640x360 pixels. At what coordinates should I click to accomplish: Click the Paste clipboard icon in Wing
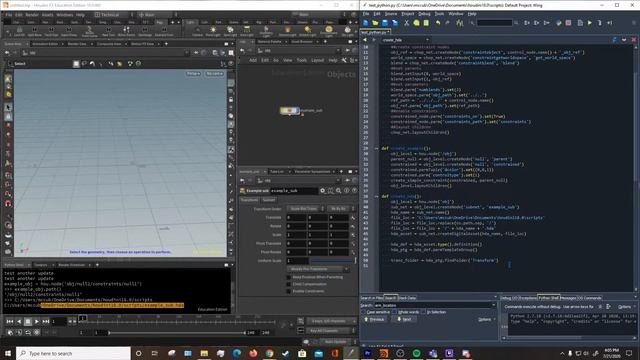click(x=426, y=23)
